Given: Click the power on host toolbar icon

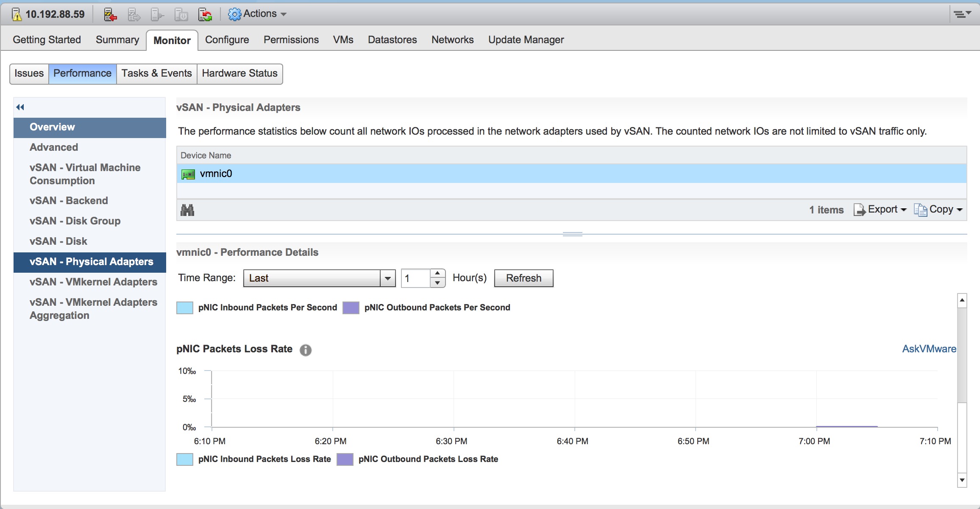Looking at the screenshot, I should pos(158,14).
